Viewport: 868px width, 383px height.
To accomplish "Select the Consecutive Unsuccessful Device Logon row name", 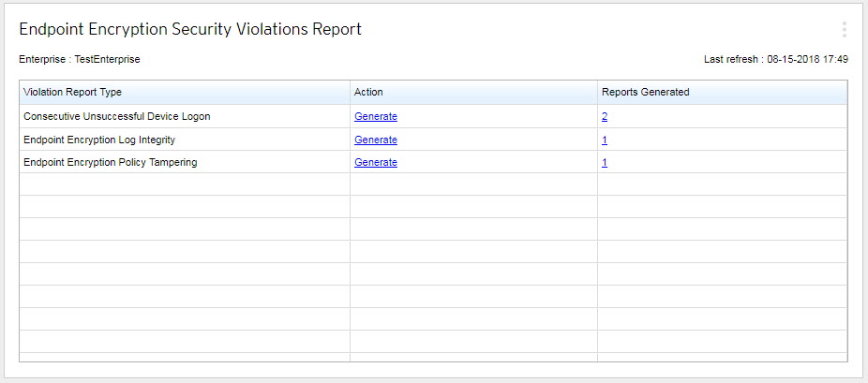I will click(x=116, y=116).
